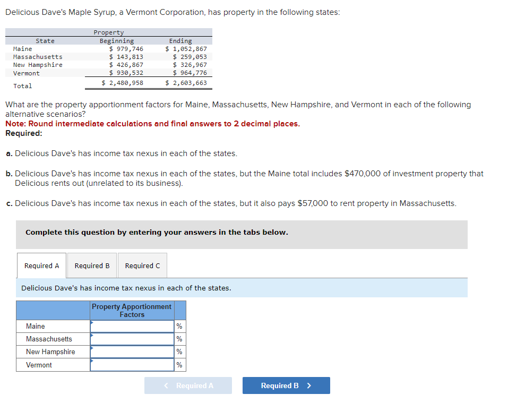Switch to the Required A tab
The height and width of the screenshot is (420, 508).
42,265
